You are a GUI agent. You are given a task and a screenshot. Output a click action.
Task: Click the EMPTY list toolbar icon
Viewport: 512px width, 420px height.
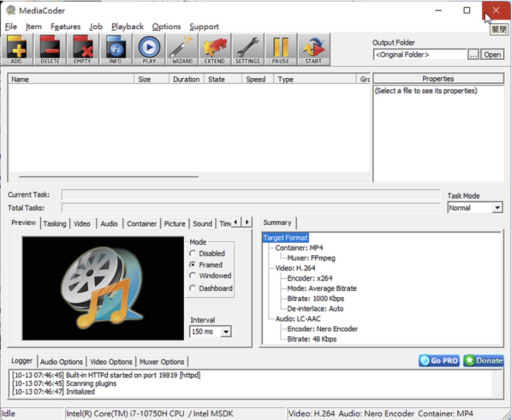[82, 49]
